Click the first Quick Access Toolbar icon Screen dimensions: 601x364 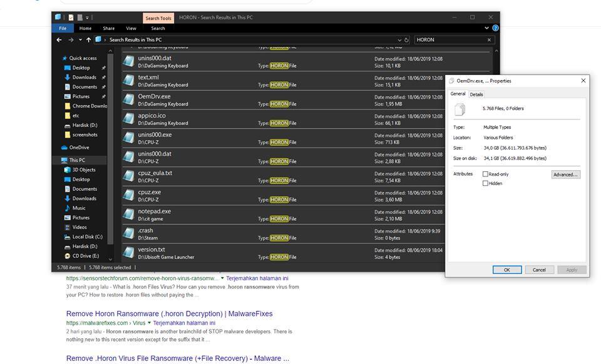point(71,18)
